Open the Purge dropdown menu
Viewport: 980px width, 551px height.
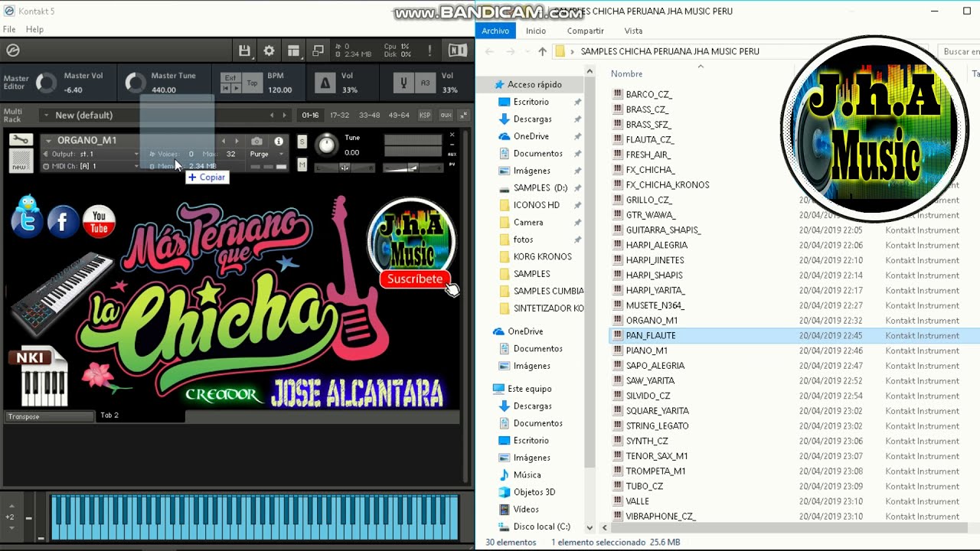point(266,154)
